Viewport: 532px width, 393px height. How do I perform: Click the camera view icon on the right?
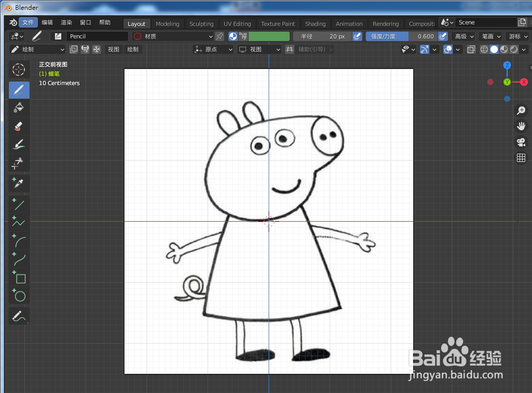click(x=521, y=142)
